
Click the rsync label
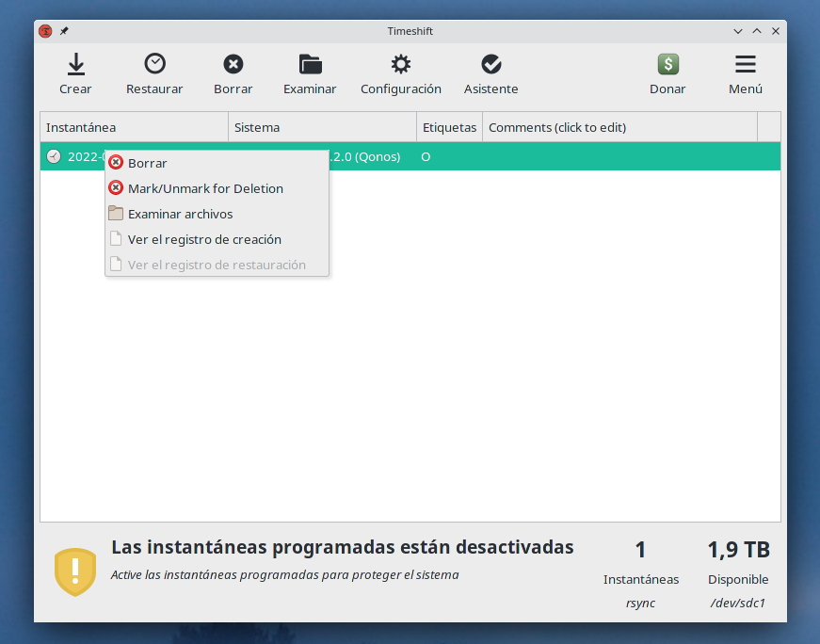(640, 604)
